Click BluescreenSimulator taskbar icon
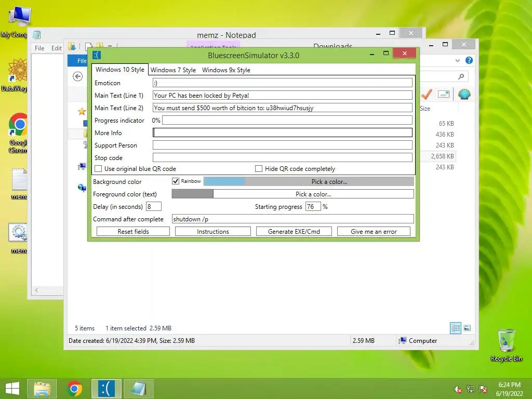The height and width of the screenshot is (399, 532). coord(107,389)
